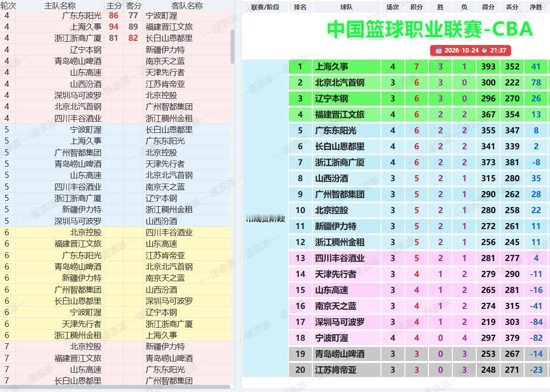Click net margin 78 for 北京北汽首钢
550x392 pixels.
[536, 83]
